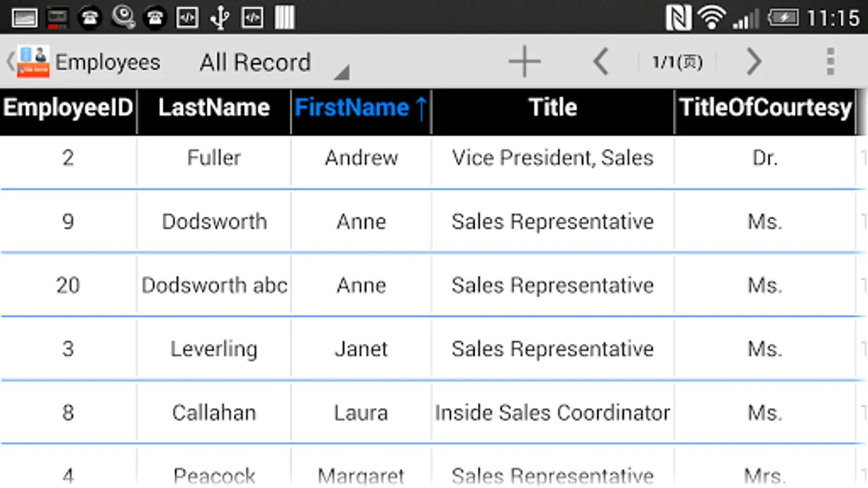Screen dimensions: 868x488
Task: Navigate back via the Employees title
Action: pyautogui.click(x=107, y=62)
